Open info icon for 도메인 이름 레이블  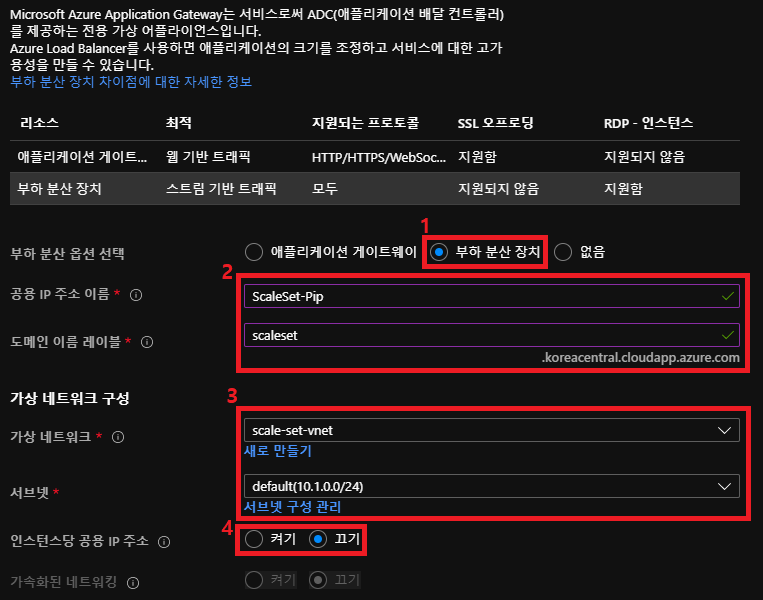(147, 342)
